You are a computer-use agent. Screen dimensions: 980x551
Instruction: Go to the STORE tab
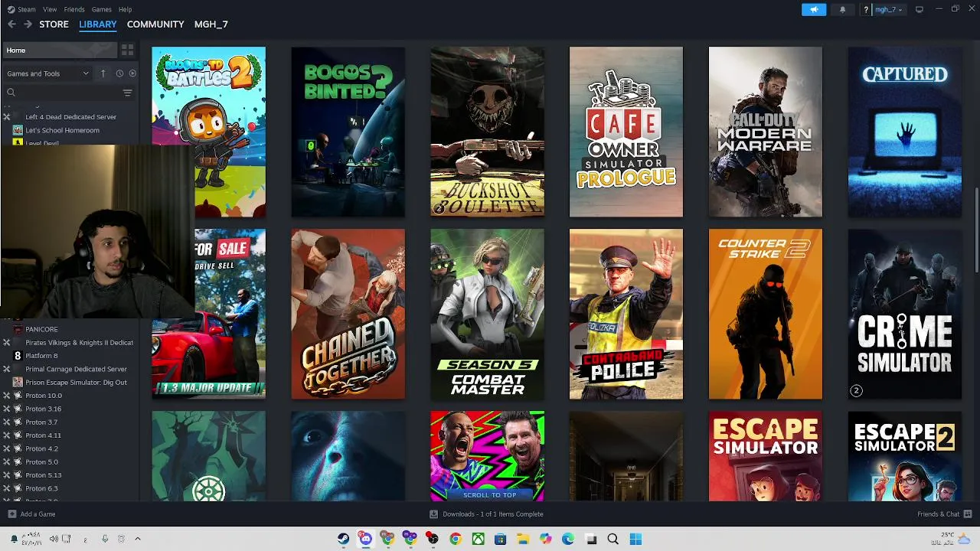pos(54,24)
